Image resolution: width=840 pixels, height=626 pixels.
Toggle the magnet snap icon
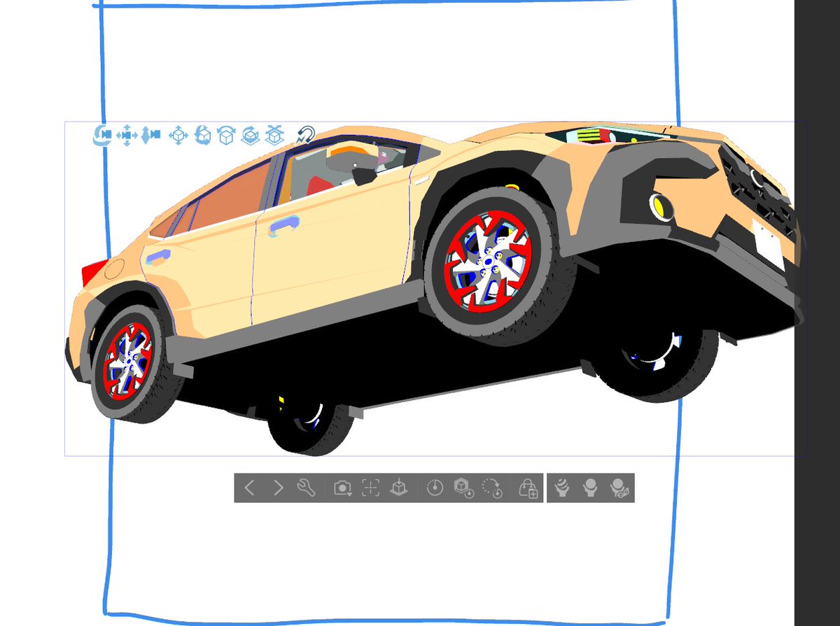click(305, 134)
